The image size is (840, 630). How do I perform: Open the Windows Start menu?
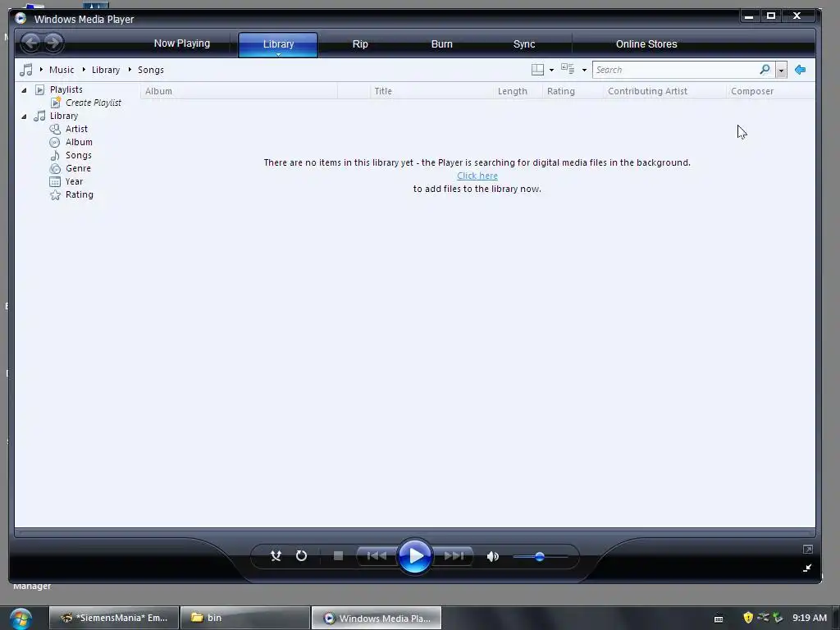click(x=21, y=619)
